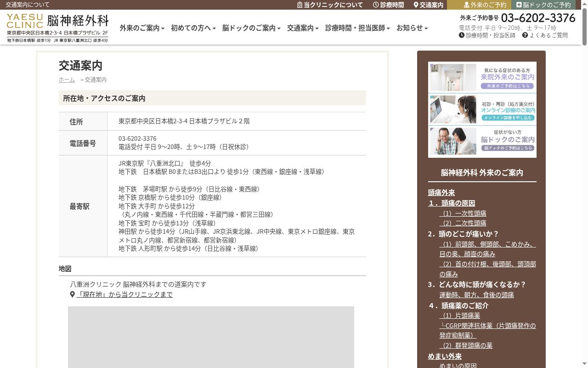Click the question mark icon beside よくあるご質問
Image resolution: width=588 pixels, height=368 pixels.
click(525, 35)
